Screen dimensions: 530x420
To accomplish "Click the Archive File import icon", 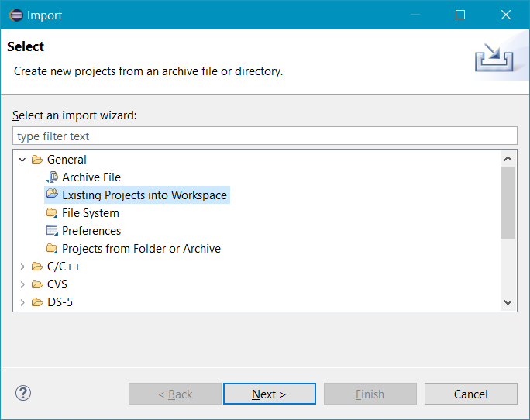I will pyautogui.click(x=52, y=177).
